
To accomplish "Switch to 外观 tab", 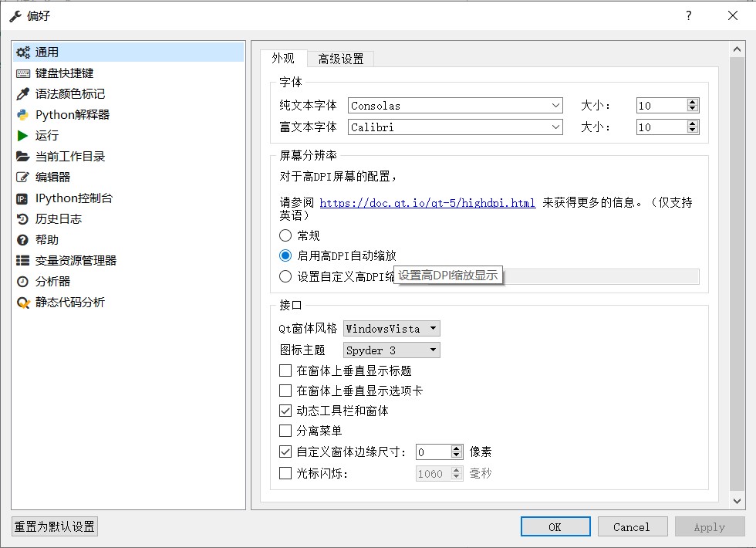I will point(283,59).
